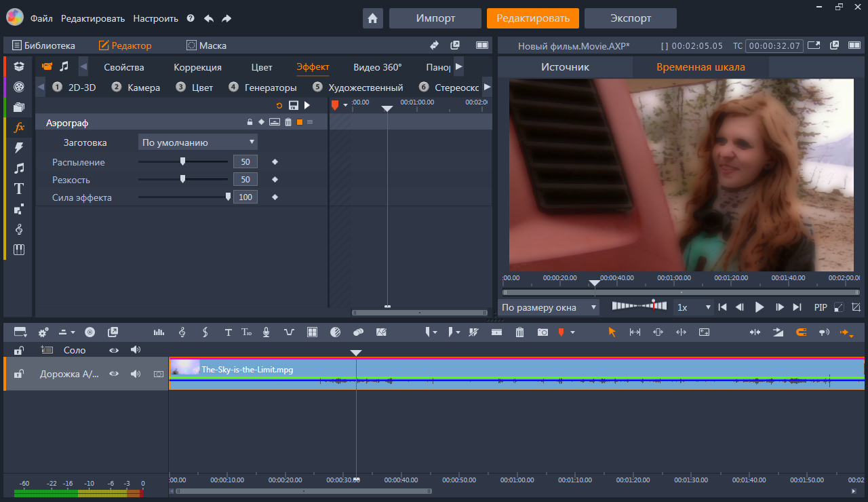This screenshot has height=502, width=868.
Task: Switch to the Библиотека tab
Action: pyautogui.click(x=43, y=45)
